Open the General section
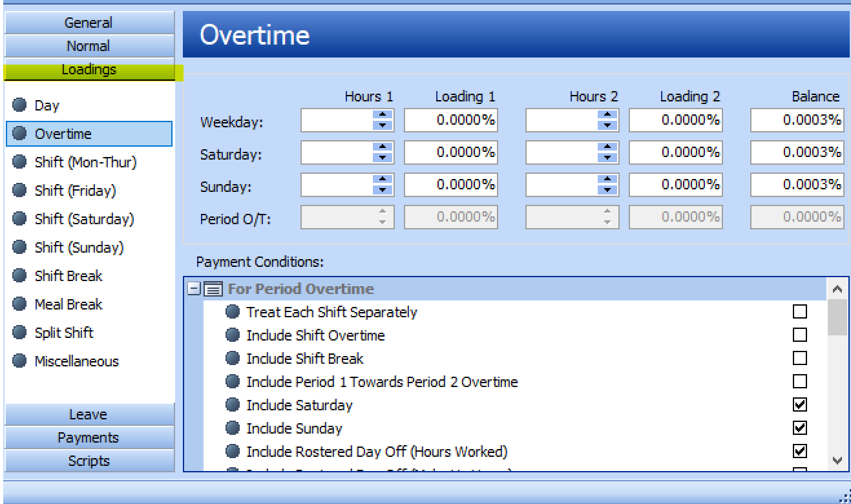Image resolution: width=851 pixels, height=504 pixels. [89, 23]
